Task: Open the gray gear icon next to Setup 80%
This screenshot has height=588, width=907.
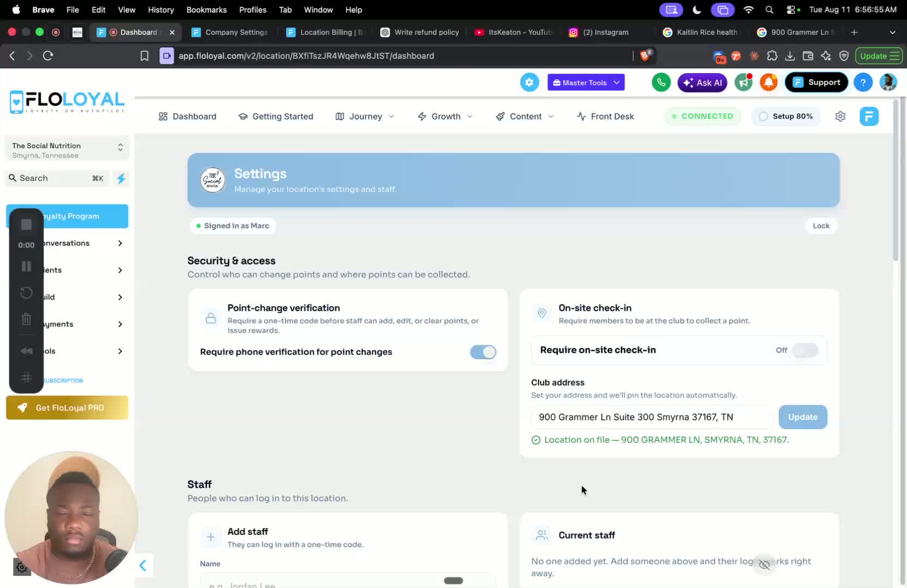Action: [x=840, y=116]
